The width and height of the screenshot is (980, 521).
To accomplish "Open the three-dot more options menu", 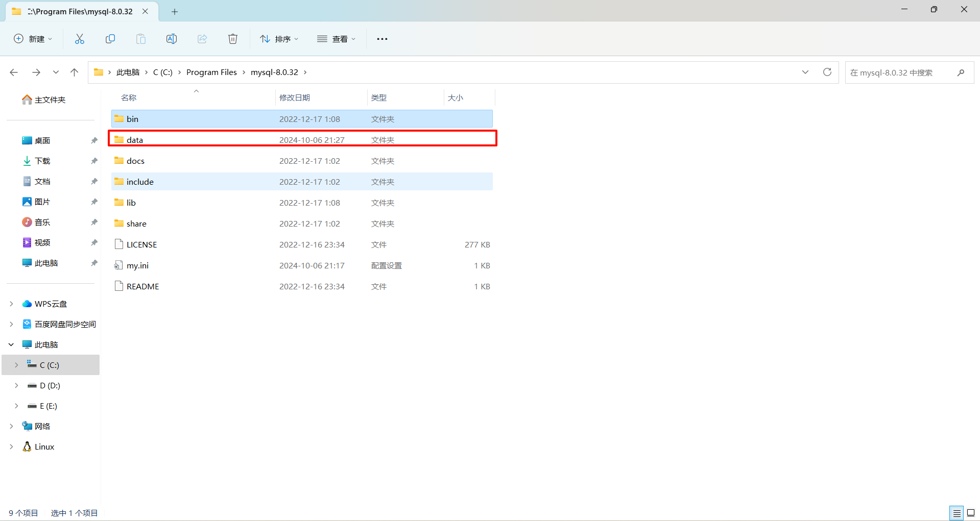I will 382,39.
